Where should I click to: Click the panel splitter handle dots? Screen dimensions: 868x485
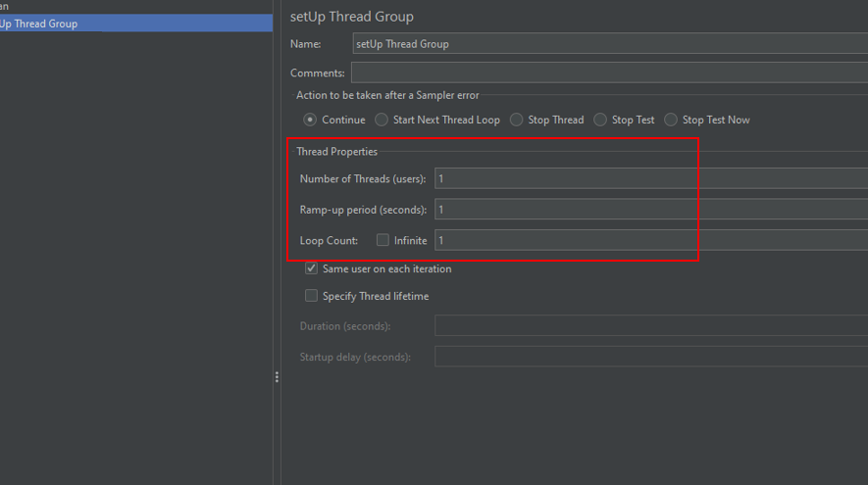pos(277,377)
